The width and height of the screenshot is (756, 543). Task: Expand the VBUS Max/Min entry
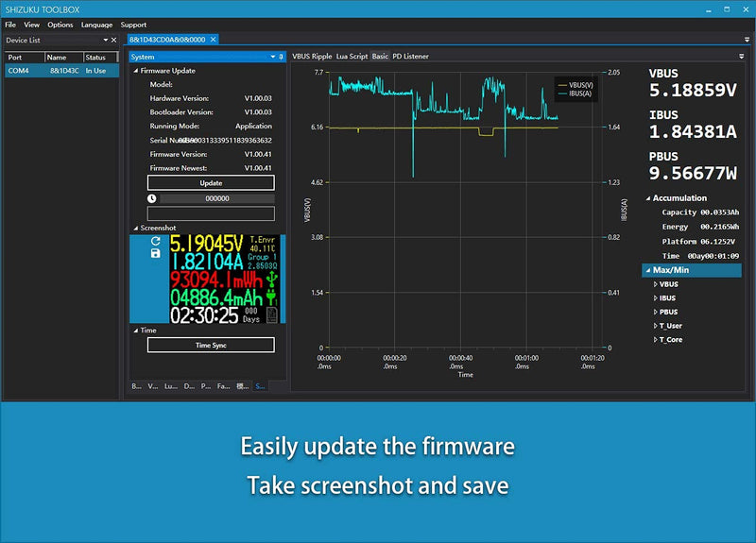(655, 284)
